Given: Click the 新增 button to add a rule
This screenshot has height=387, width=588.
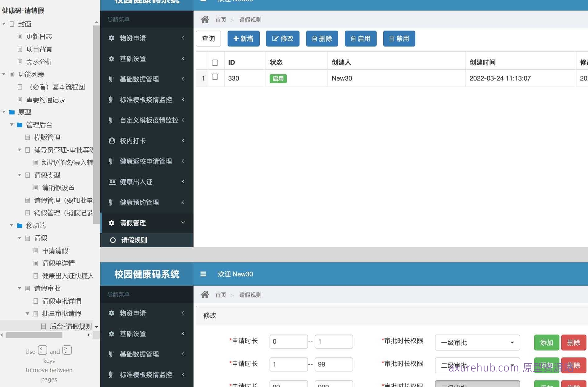Looking at the screenshot, I should [x=244, y=39].
